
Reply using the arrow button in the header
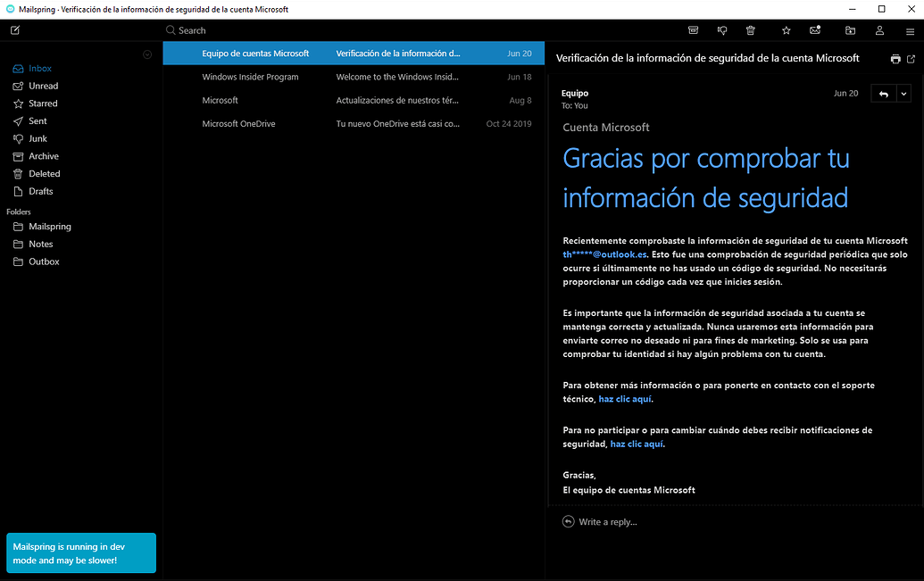(883, 94)
